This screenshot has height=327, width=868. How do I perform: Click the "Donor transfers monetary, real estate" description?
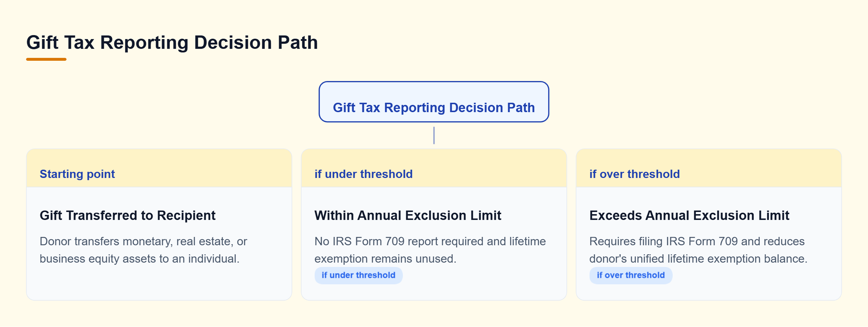pos(144,250)
